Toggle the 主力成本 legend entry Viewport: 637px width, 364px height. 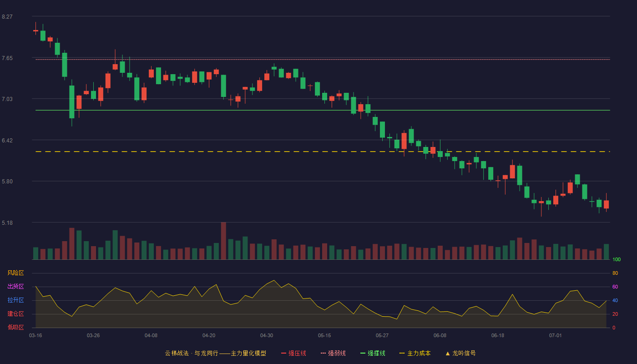click(x=415, y=353)
